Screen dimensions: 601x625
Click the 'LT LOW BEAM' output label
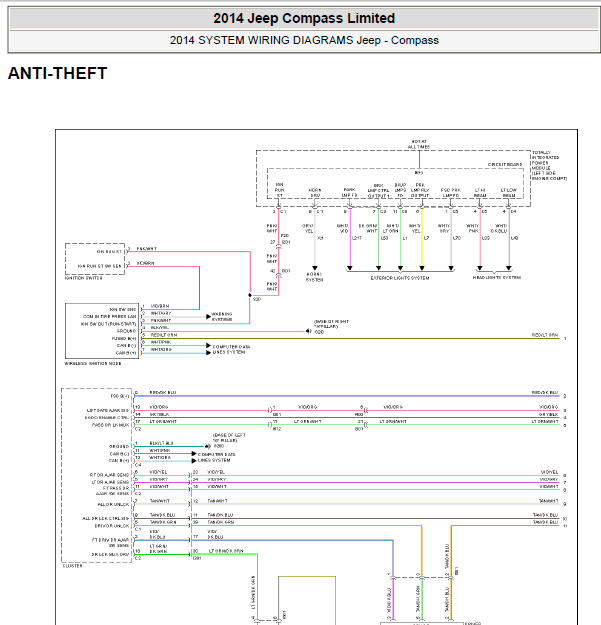coord(509,193)
